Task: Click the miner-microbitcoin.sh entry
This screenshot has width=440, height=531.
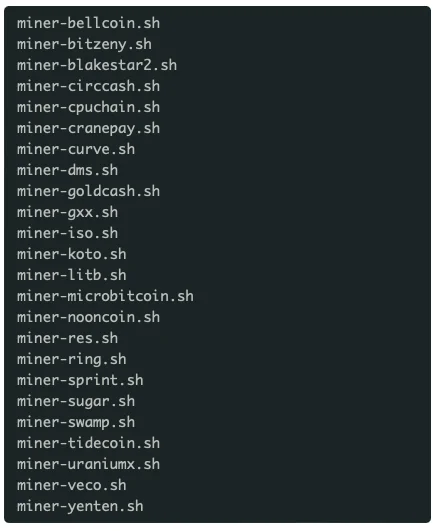Action: pyautogui.click(x=105, y=296)
